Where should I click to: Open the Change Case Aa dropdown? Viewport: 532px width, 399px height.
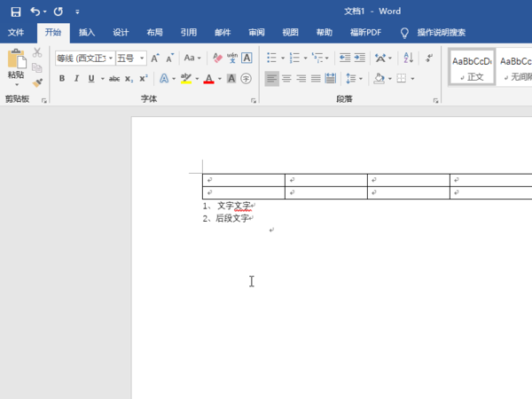(192, 58)
